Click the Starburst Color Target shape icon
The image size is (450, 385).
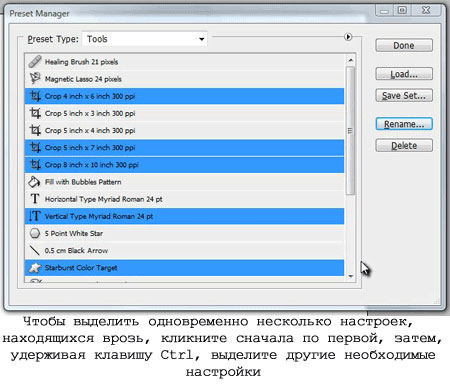pos(35,268)
